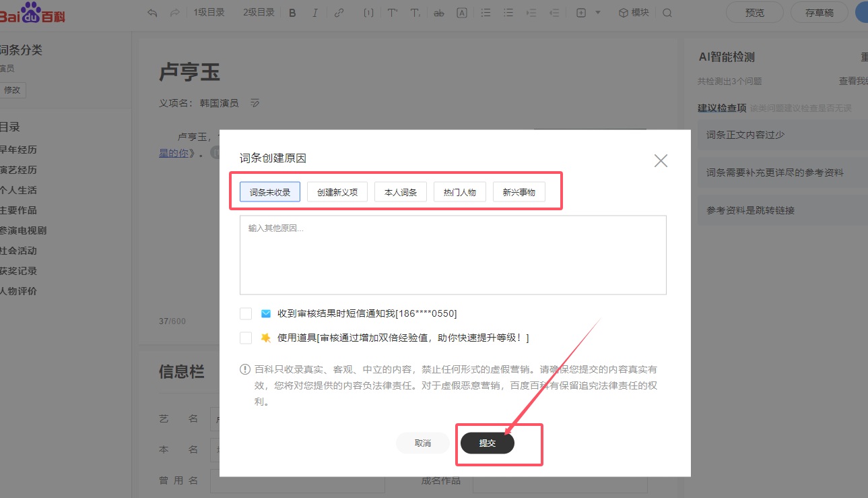Click the insert plus box icon
Viewport: 868px width, 498px height.
pos(581,13)
